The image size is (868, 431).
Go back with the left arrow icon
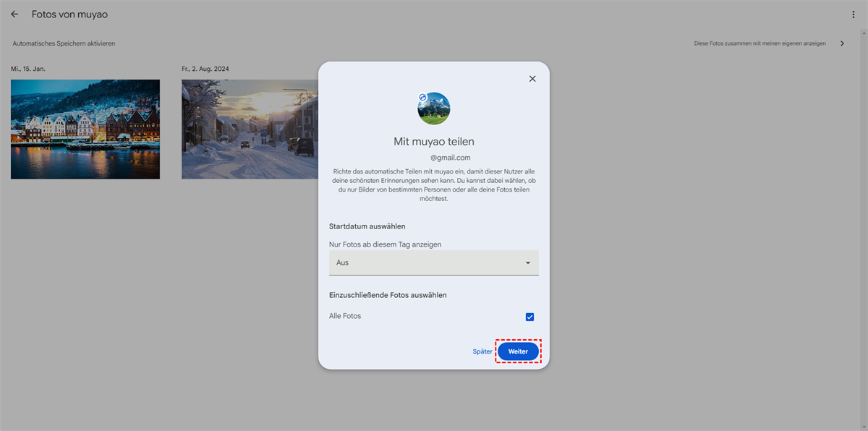[x=14, y=14]
